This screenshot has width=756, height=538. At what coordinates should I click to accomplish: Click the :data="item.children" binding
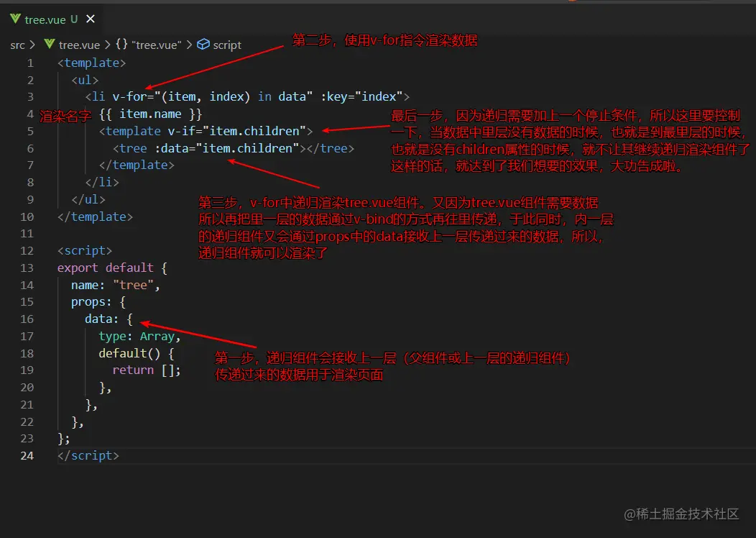coord(227,148)
